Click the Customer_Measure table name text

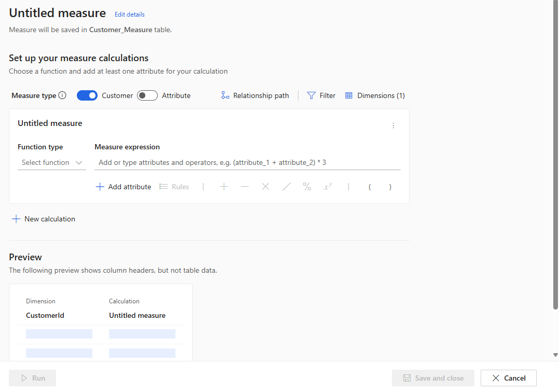click(x=120, y=30)
